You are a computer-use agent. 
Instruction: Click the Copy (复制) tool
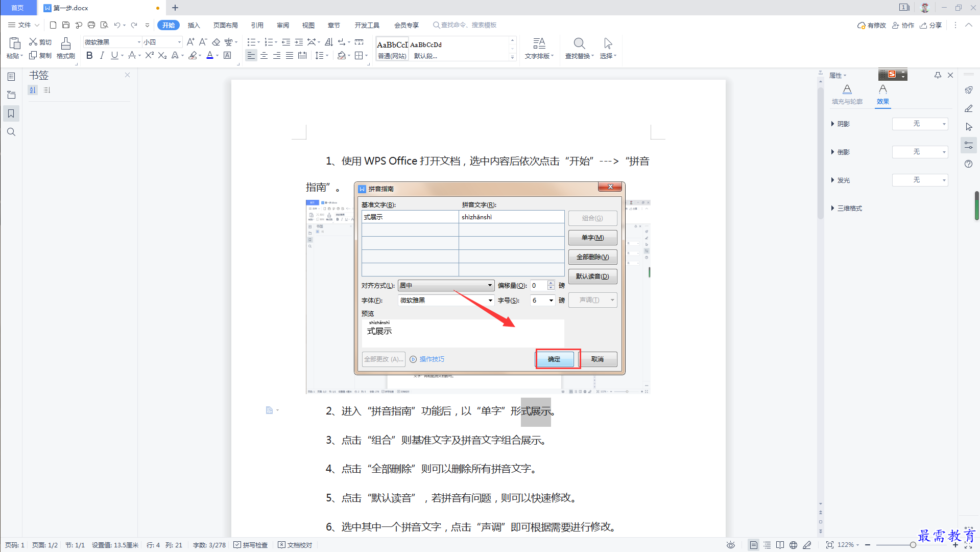(40, 55)
